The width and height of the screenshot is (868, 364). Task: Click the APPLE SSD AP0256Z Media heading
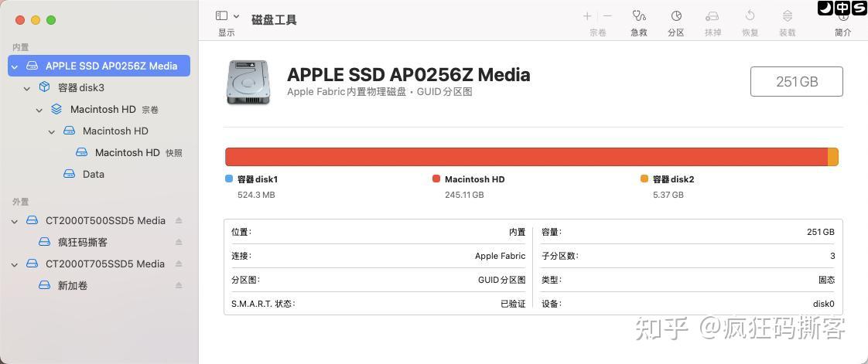tap(408, 74)
